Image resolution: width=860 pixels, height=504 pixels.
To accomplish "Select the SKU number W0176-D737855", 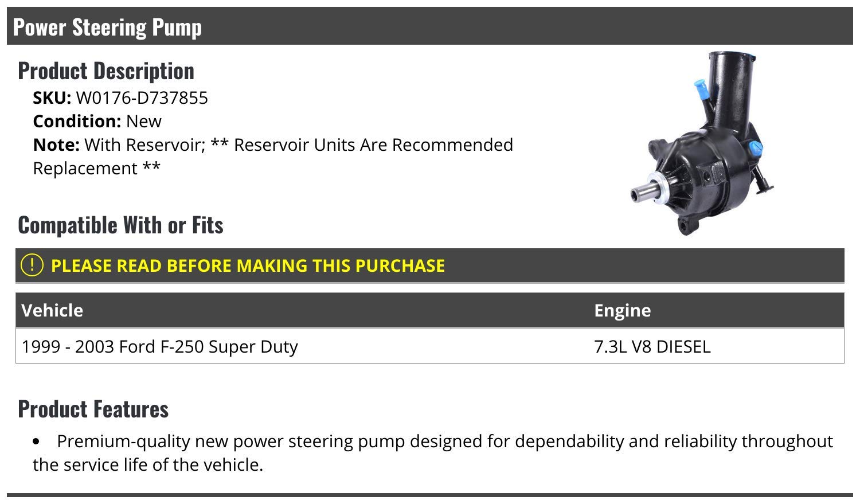I will [142, 98].
